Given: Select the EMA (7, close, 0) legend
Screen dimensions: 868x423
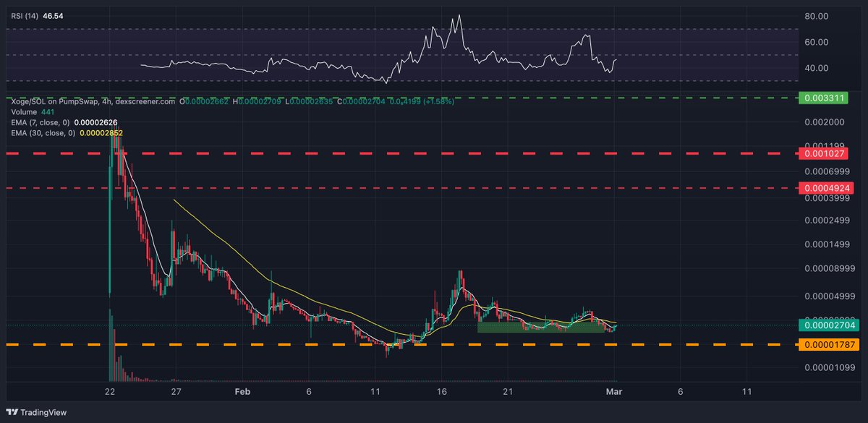Looking at the screenshot, I should pyautogui.click(x=42, y=122).
